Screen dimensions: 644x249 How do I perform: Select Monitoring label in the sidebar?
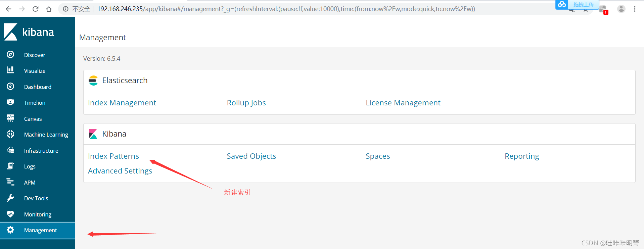[38, 214]
